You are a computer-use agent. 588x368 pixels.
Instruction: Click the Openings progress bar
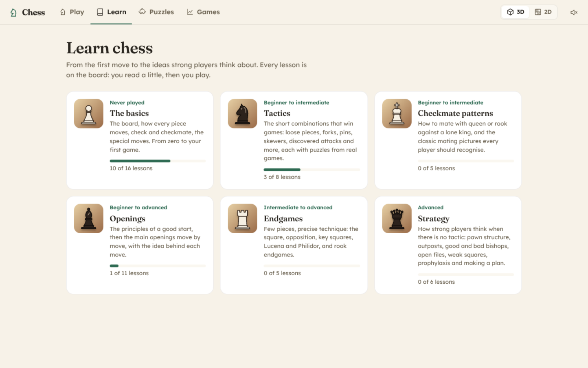[158, 266]
